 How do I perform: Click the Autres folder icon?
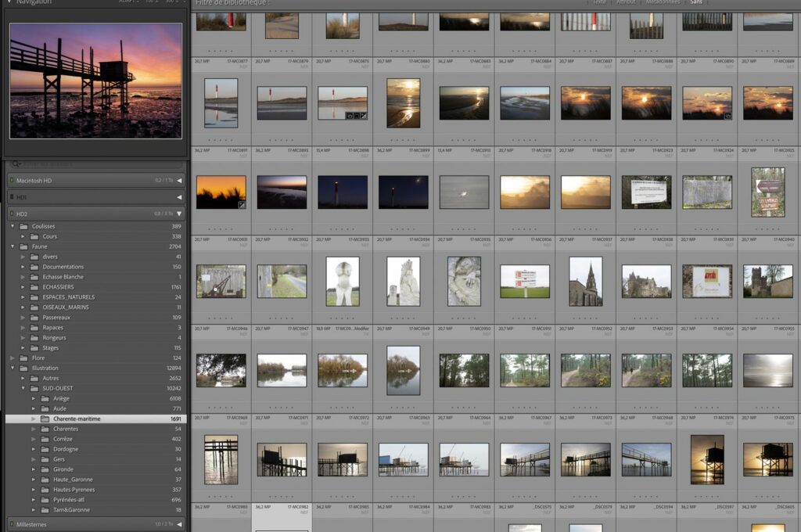point(34,378)
